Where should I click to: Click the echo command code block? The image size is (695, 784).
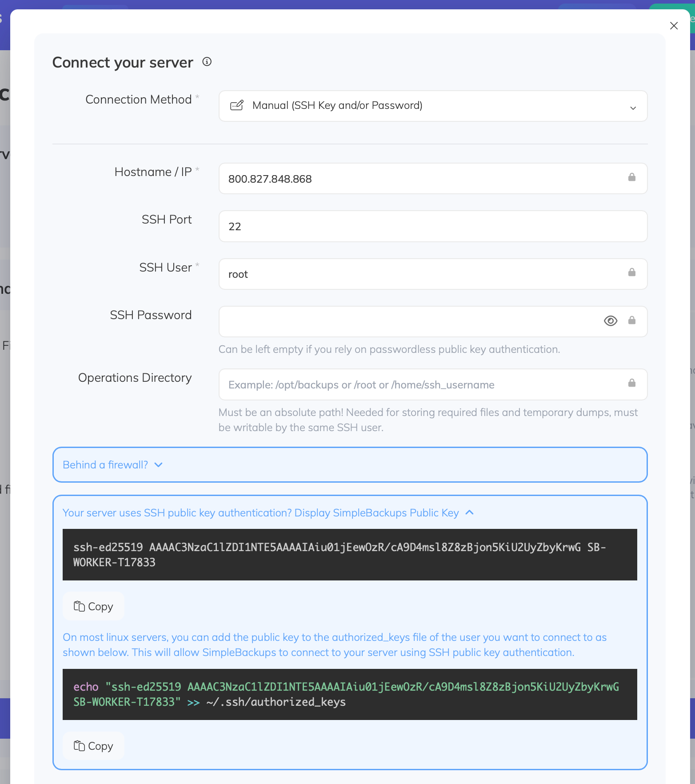pos(350,694)
